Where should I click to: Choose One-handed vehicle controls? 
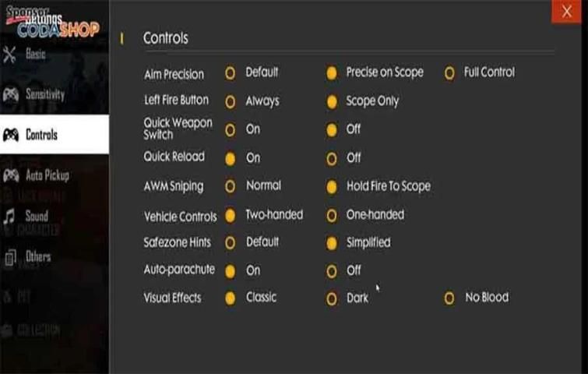click(x=332, y=215)
